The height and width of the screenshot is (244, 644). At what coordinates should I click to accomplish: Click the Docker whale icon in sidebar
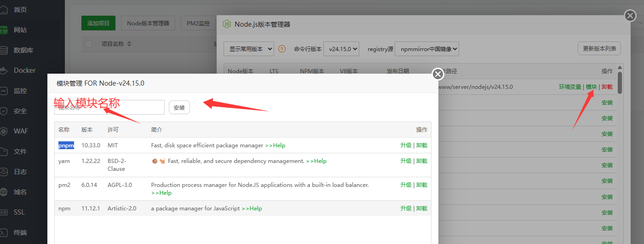[4, 70]
